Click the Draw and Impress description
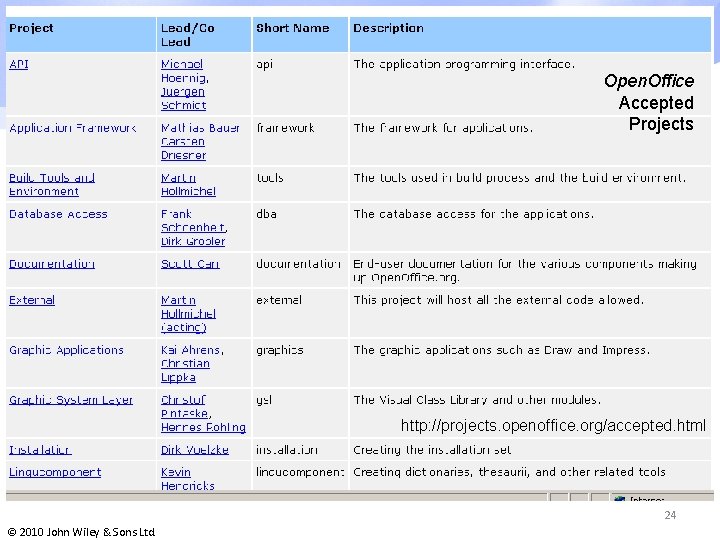 click(501, 350)
